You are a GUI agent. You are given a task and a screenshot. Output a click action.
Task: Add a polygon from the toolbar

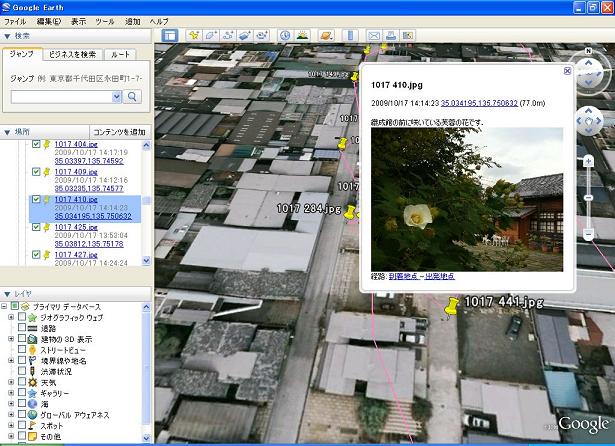(211, 36)
